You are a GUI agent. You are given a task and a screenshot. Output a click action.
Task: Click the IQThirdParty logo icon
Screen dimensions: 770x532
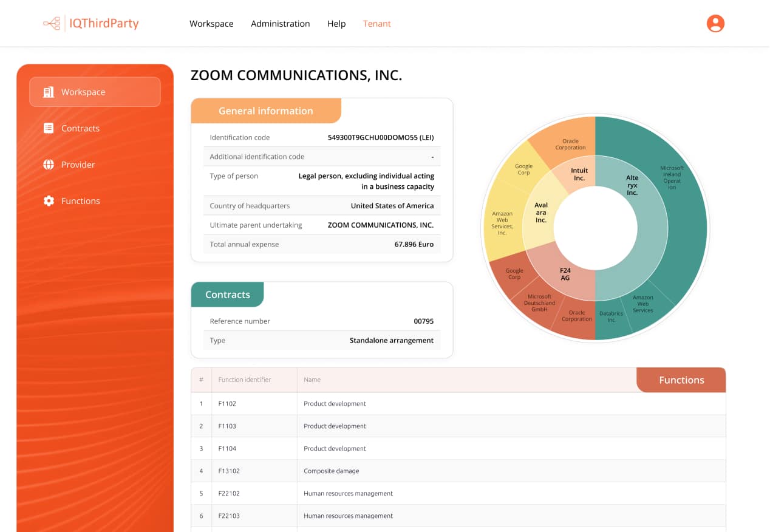52,24
